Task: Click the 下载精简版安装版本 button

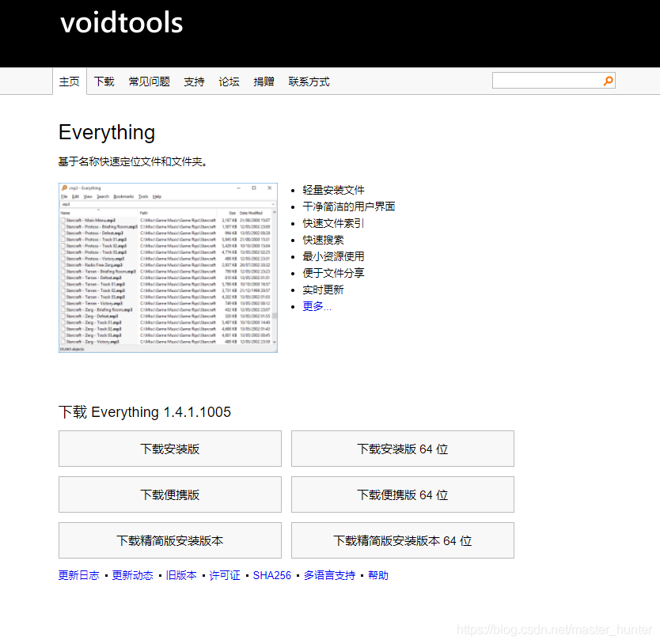Action: click(169, 540)
